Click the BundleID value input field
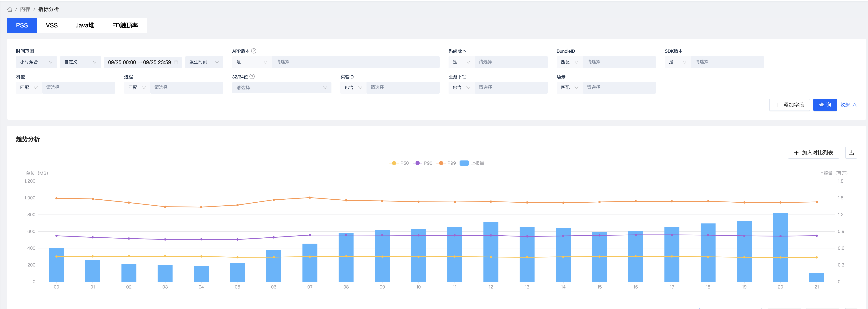Image resolution: width=868 pixels, height=309 pixels. tap(619, 62)
